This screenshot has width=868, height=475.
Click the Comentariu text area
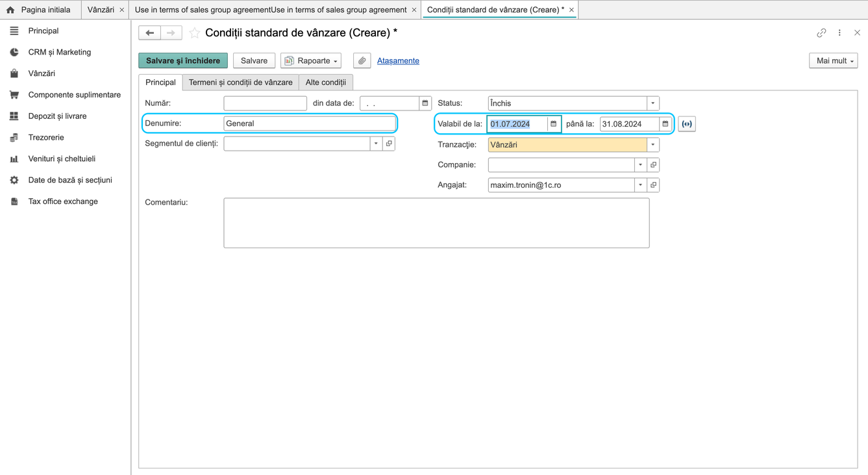click(436, 223)
